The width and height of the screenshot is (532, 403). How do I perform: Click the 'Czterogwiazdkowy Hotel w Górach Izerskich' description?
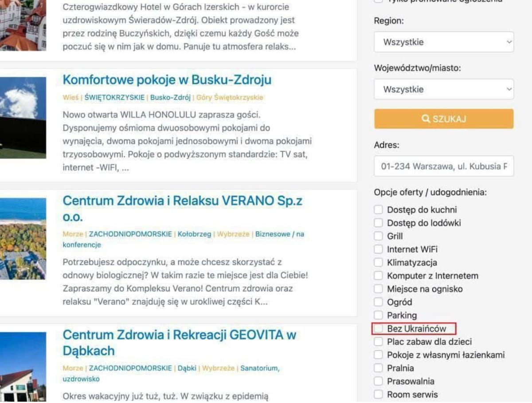pyautogui.click(x=182, y=27)
